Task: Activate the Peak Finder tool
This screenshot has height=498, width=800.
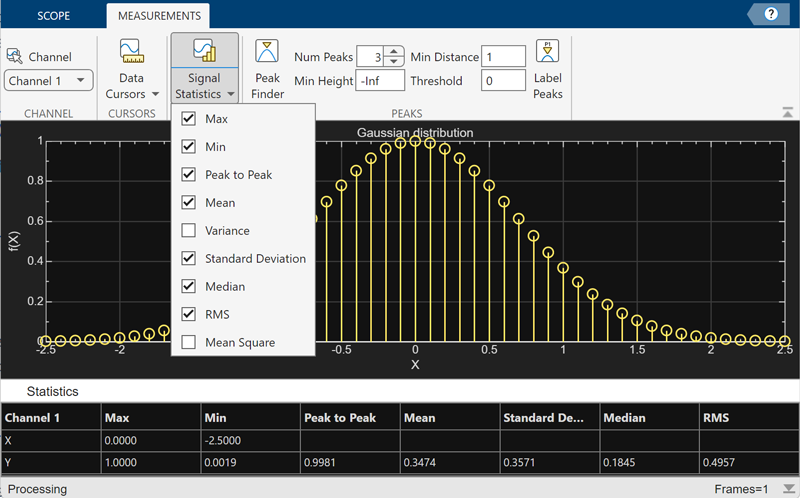Action: 267,53
